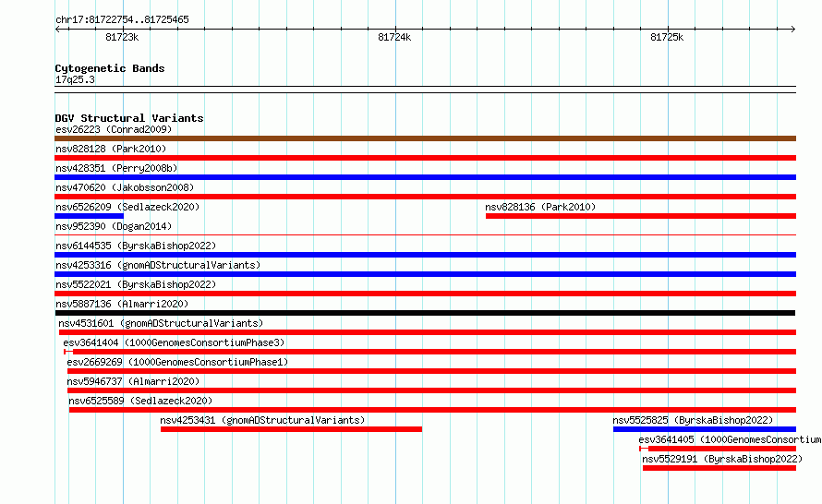The height and width of the screenshot is (504, 822).
Task: Open nsv952390 (Dogan2014) label
Action: pyautogui.click(x=114, y=226)
